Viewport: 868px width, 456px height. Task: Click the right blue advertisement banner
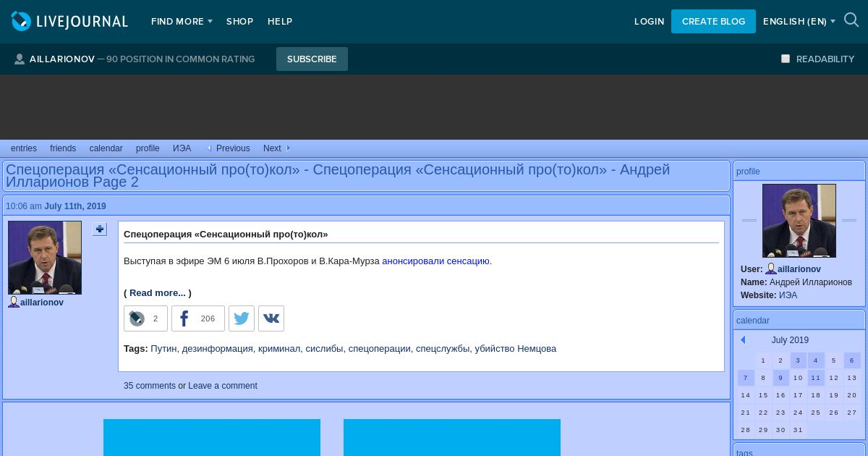[x=452, y=437]
